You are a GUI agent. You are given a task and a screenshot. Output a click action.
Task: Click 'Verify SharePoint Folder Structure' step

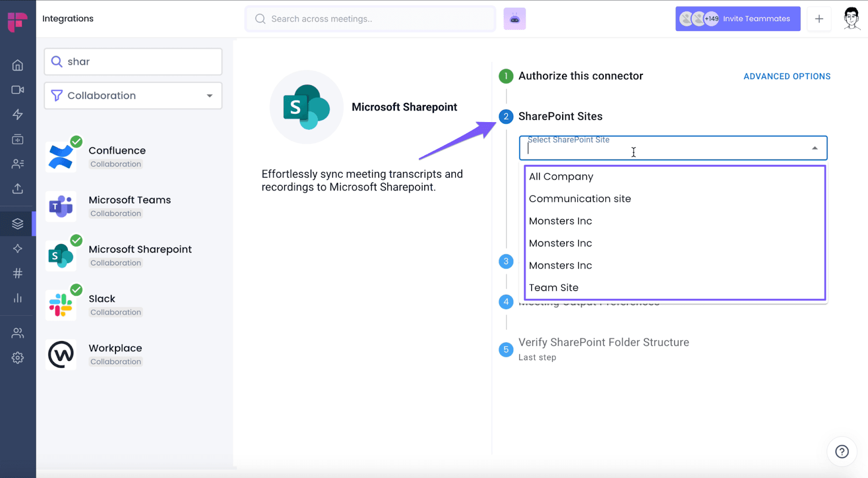[x=603, y=342]
